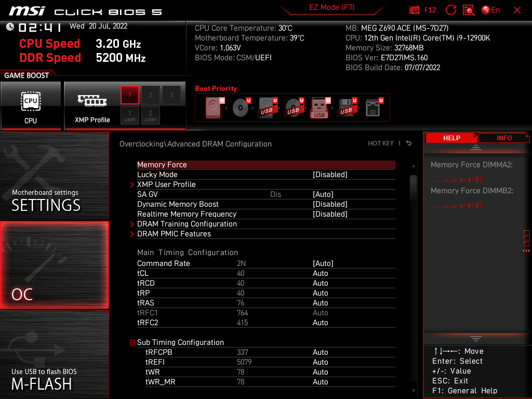Open the Command Rate [Auto] dropdown
Screen dimensions: 532x399
pos(323,263)
